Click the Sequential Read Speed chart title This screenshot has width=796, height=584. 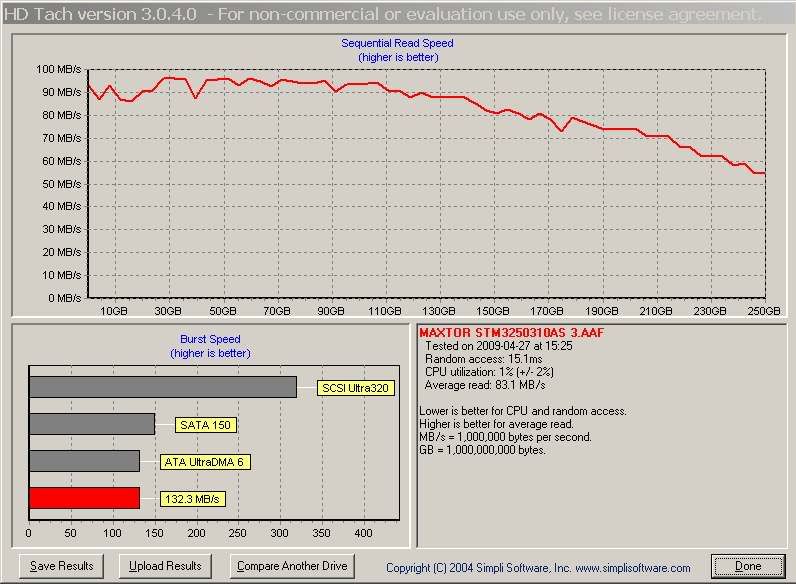(x=397, y=44)
